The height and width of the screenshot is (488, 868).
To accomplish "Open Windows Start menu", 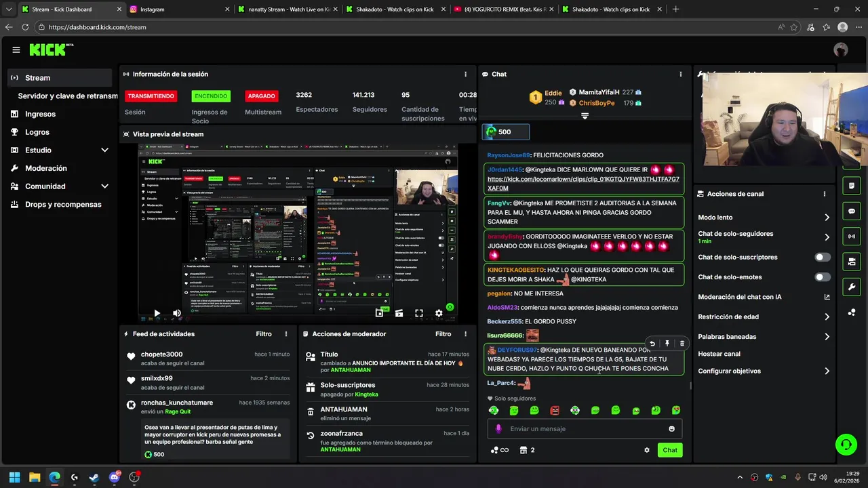I will point(14,477).
